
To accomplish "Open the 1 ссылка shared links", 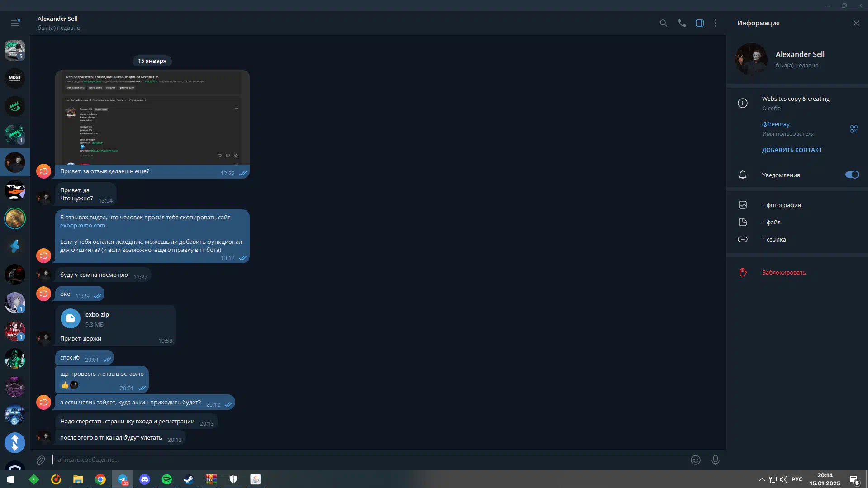I will (x=773, y=240).
